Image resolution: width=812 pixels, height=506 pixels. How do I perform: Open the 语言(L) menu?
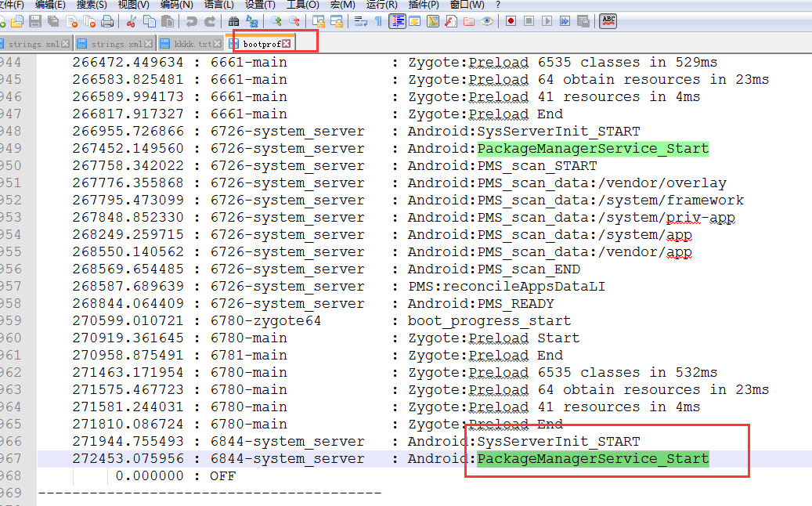click(x=218, y=5)
